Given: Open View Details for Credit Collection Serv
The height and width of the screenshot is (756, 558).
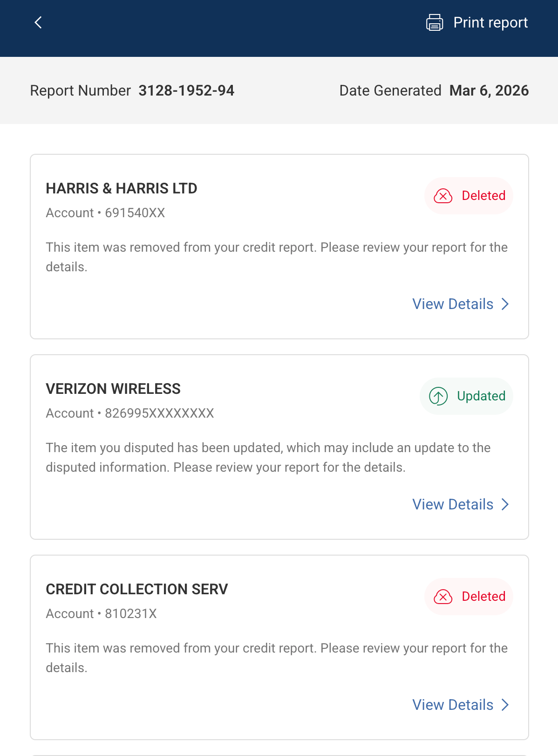Looking at the screenshot, I should click(452, 705).
